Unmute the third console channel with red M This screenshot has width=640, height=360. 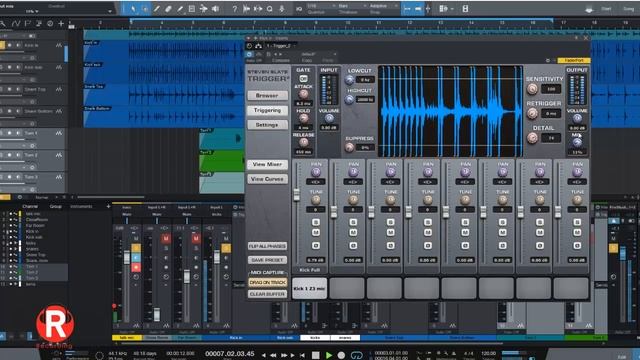[x=196, y=238]
